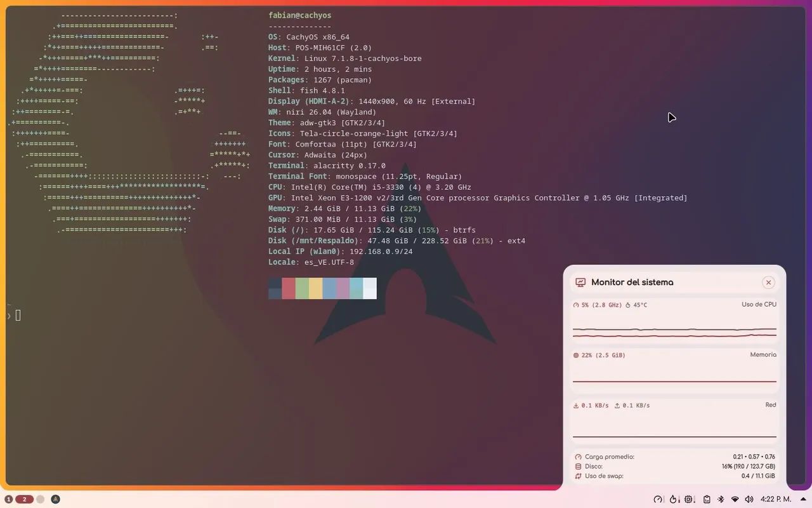The width and height of the screenshot is (812, 508).
Task: Click the disk icon beside Disco
Action: tap(578, 467)
